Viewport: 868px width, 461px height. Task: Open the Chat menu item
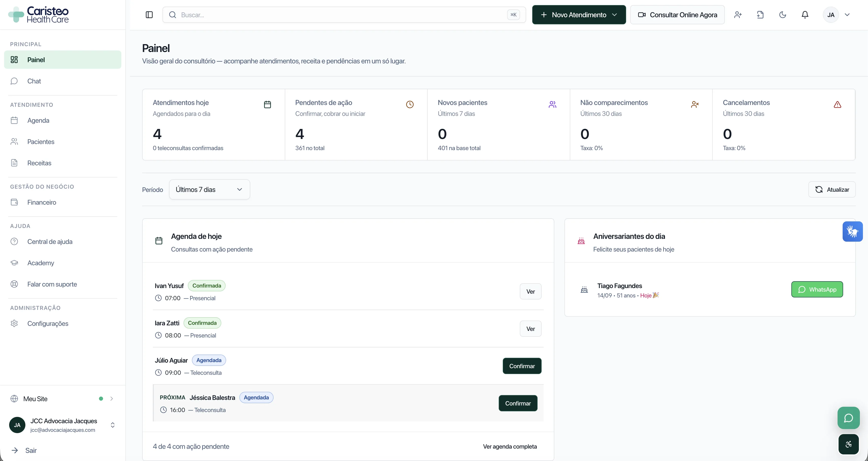pyautogui.click(x=62, y=81)
